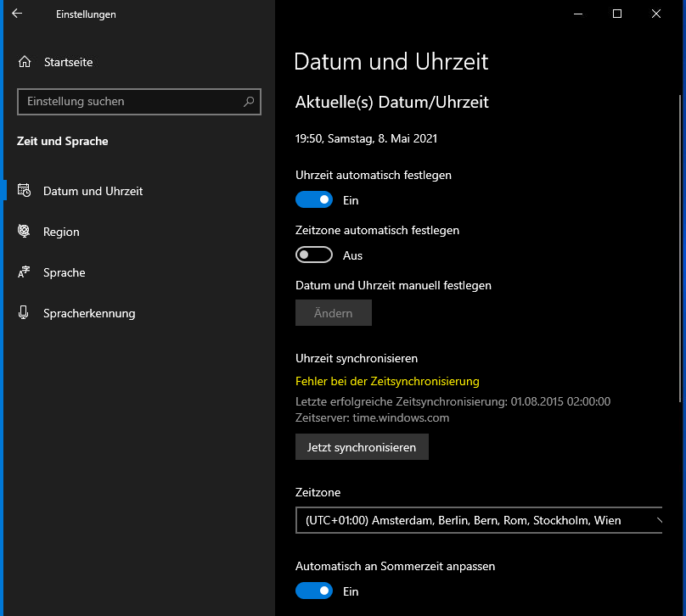The height and width of the screenshot is (616, 686).
Task: Click the current date 19:50, Samstag text
Action: [x=366, y=138]
